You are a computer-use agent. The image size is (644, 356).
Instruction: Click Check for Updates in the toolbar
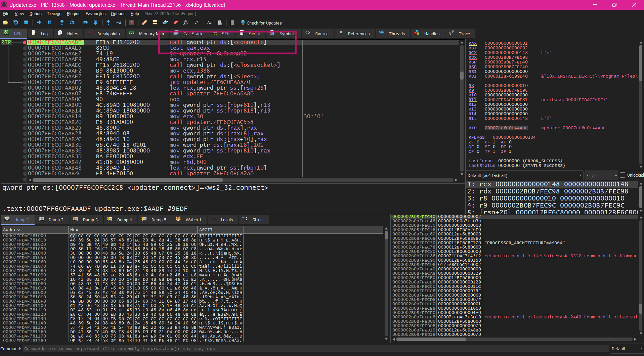(261, 23)
